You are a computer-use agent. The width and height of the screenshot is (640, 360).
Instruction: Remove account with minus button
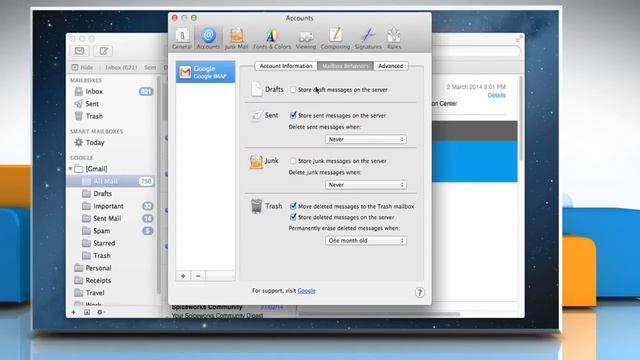198,276
